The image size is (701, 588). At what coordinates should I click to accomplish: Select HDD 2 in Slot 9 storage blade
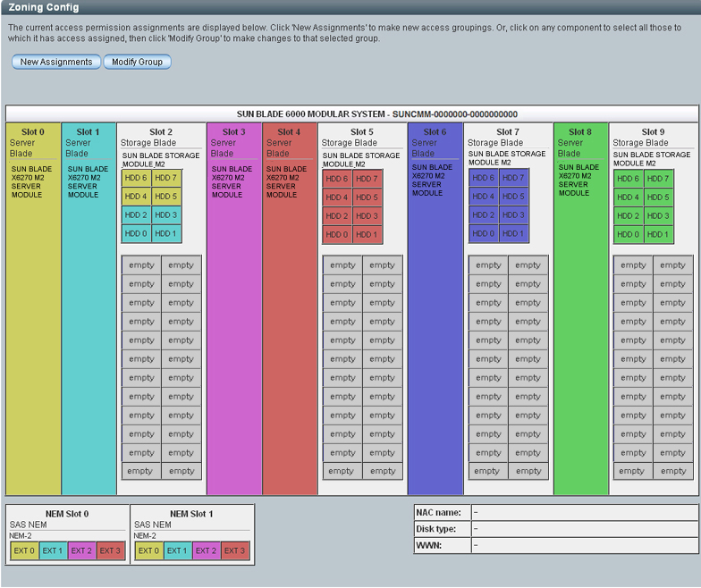click(628, 216)
